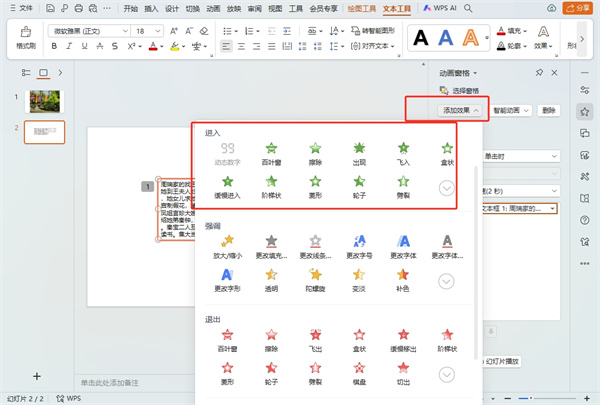
Task: Select slide 1 thumbnail
Action: point(45,101)
